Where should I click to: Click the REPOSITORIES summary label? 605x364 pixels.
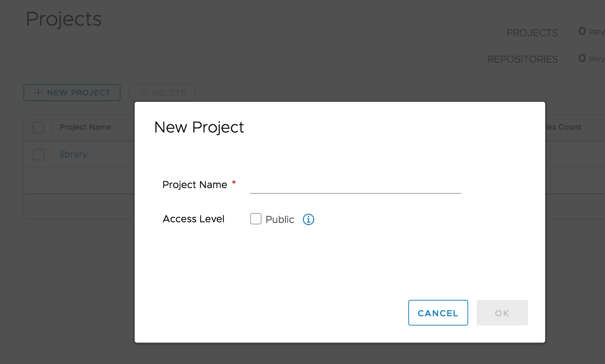(523, 59)
